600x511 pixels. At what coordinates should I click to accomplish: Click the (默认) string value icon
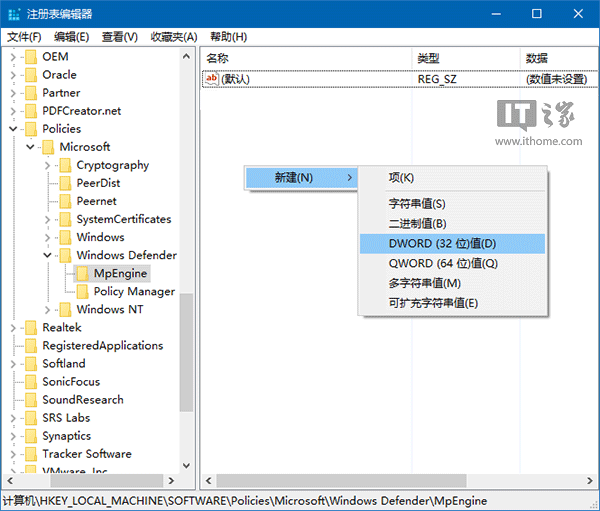[x=212, y=79]
